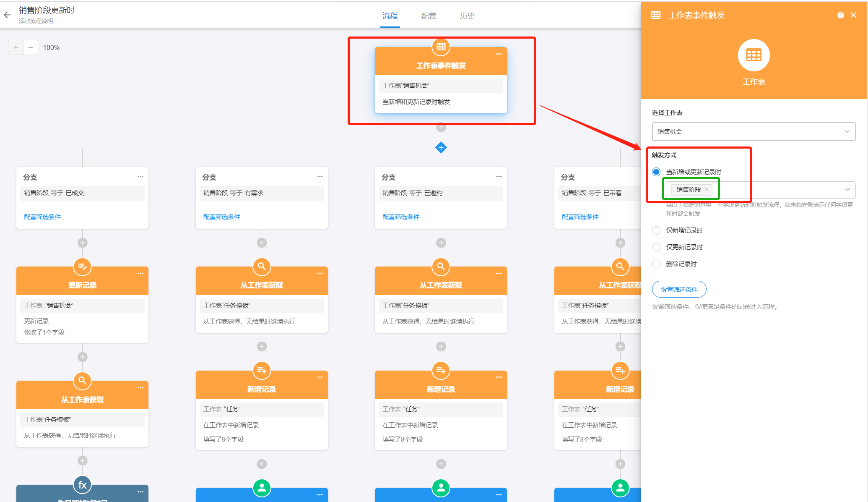This screenshot has height=502, width=868.
Task: Select 删除记录时 trigger option
Action: tap(656, 264)
